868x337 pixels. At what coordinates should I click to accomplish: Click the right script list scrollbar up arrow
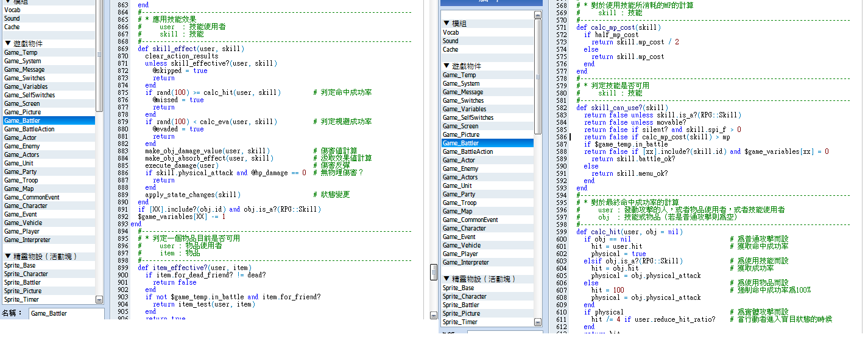pos(538,15)
